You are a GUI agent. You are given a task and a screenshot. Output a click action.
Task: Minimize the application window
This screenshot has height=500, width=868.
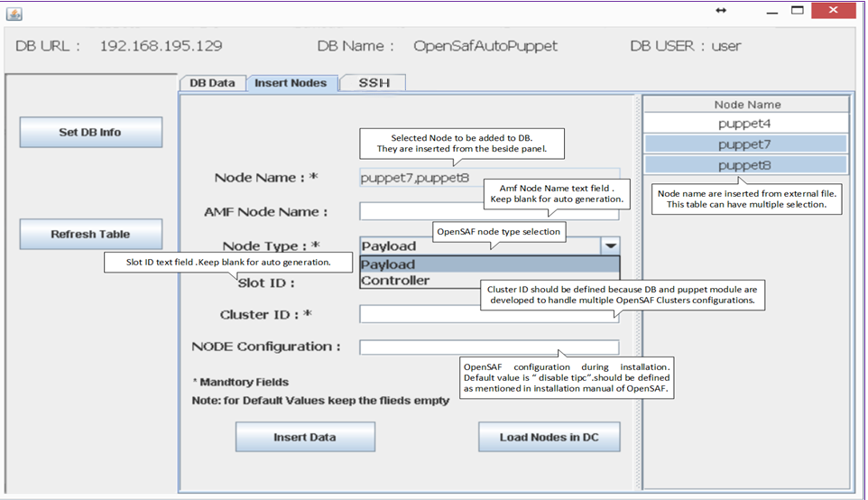click(x=772, y=11)
